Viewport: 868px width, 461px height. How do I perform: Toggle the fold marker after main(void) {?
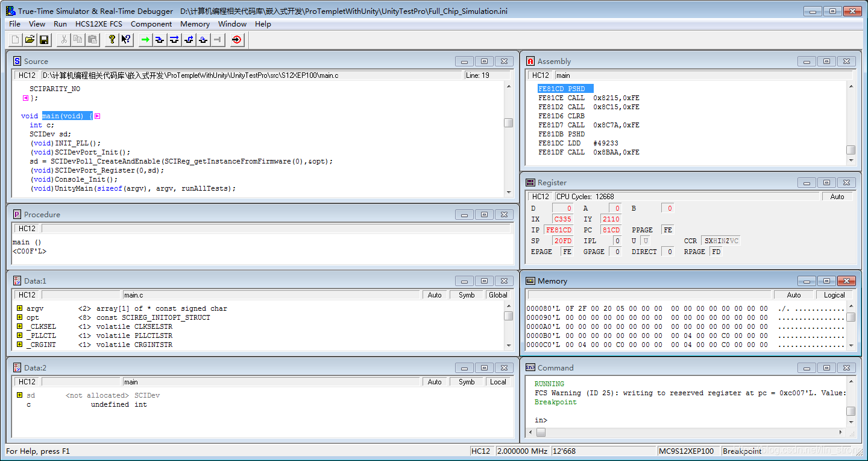[97, 116]
